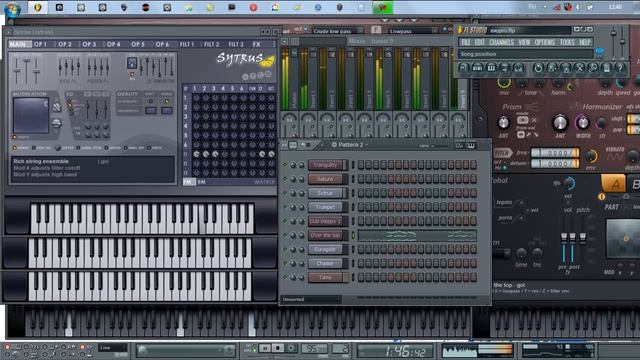This screenshot has height=360, width=640.
Task: Open the playlist from FL Studio toolbar
Action: tap(464, 68)
